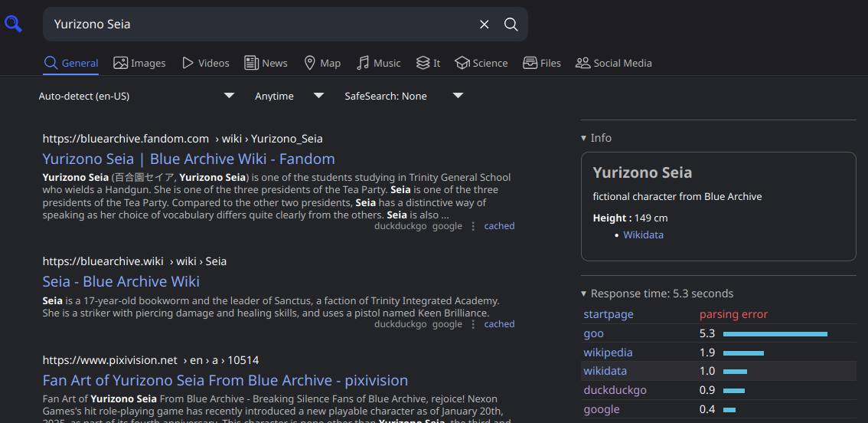Open the Auto-detect (en-US) language dropdown

(136, 96)
